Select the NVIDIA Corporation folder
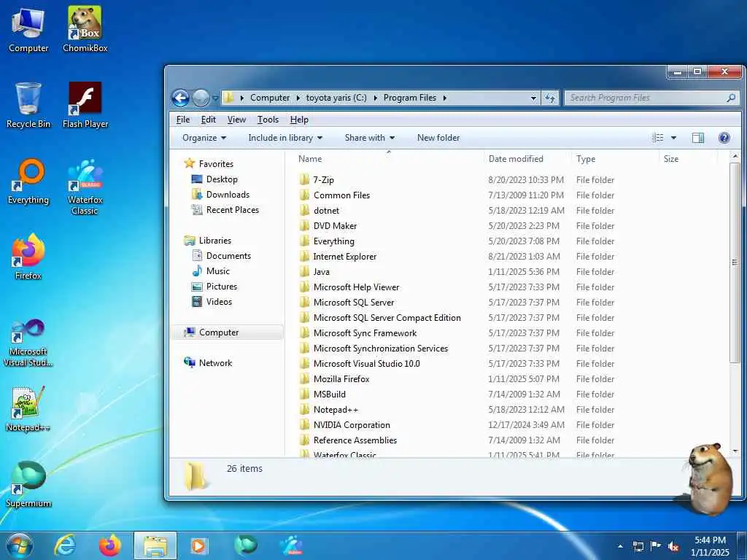The height and width of the screenshot is (560, 747). [345, 425]
